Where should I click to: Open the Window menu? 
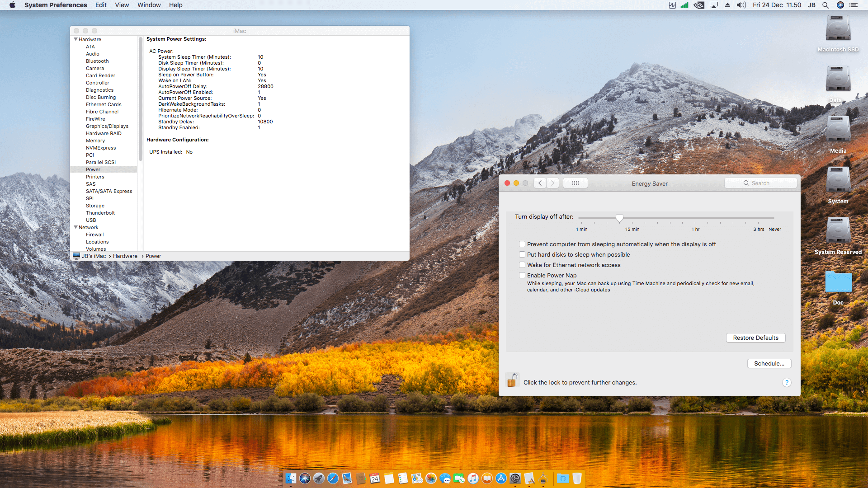(x=149, y=5)
